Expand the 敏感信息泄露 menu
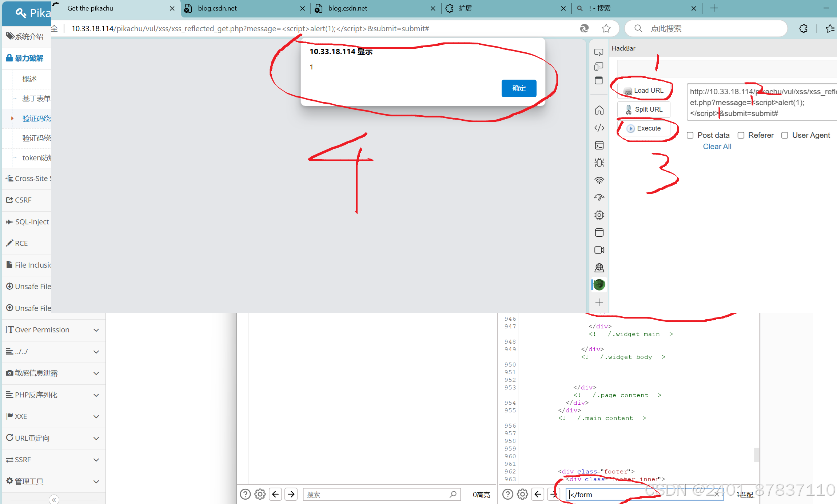 pyautogui.click(x=54, y=373)
